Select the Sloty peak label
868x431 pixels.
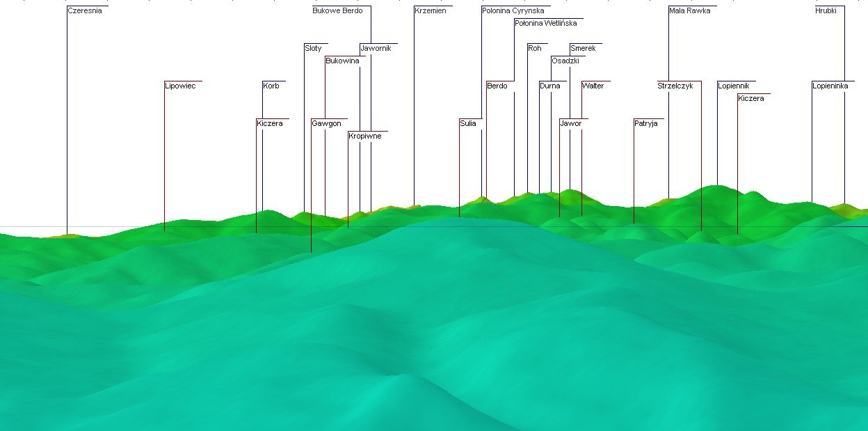tap(314, 49)
